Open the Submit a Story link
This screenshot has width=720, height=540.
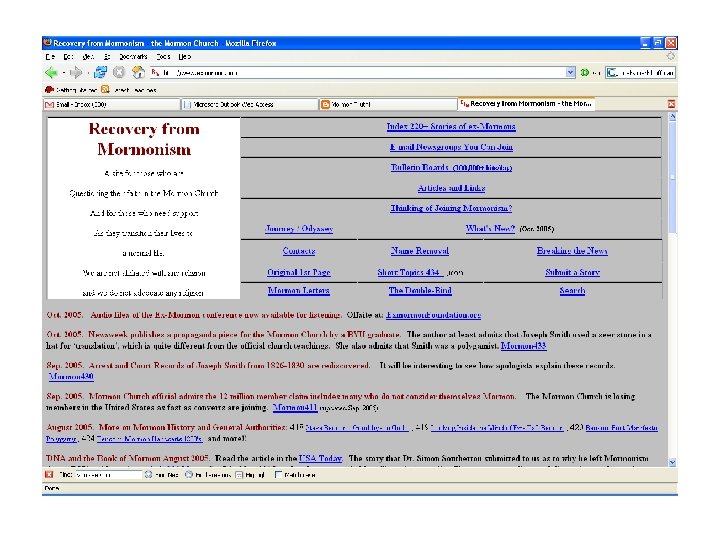pos(572,272)
